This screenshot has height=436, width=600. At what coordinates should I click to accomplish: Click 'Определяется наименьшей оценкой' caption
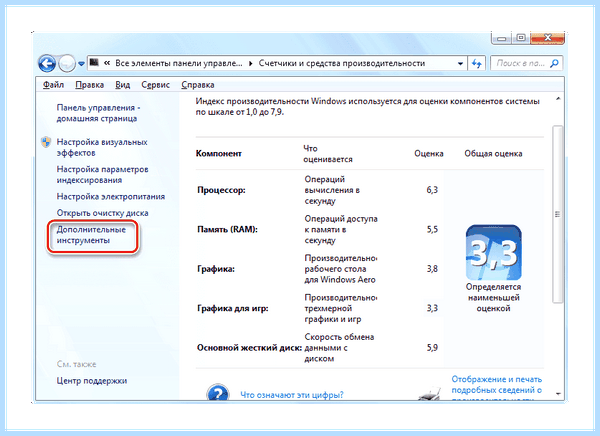[x=494, y=297]
